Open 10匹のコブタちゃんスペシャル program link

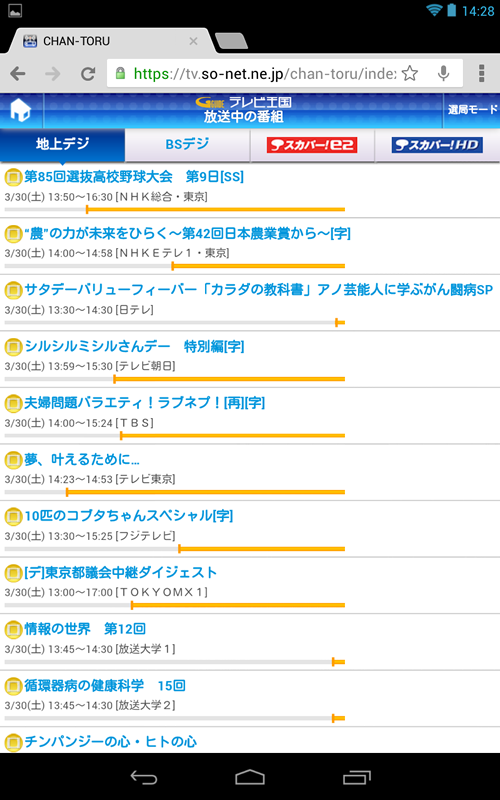(129, 516)
